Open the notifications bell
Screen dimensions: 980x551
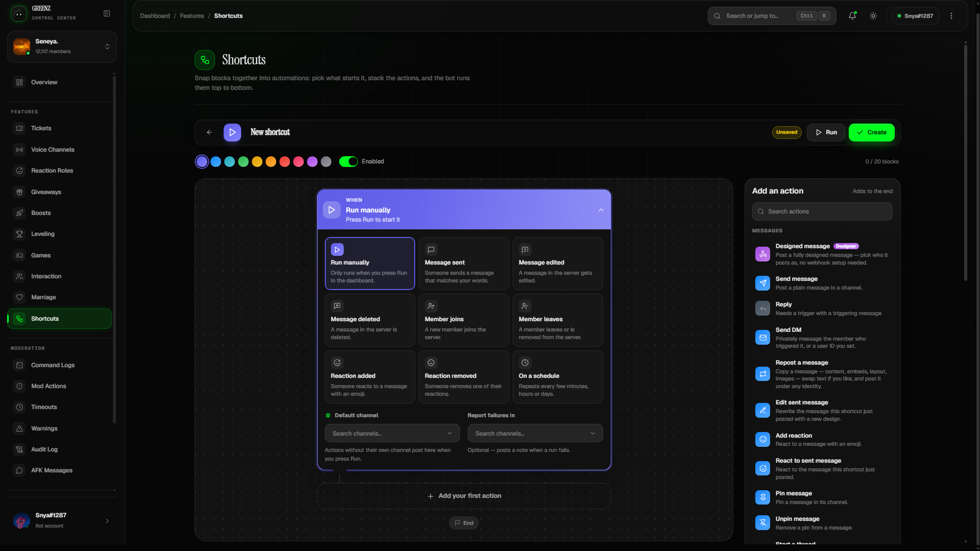[x=852, y=16]
